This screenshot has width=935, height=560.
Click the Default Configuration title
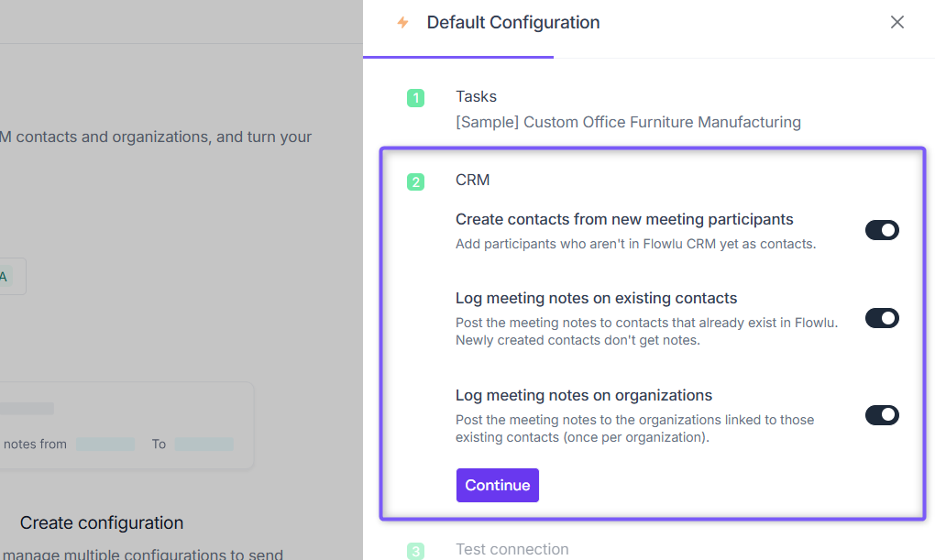click(513, 23)
